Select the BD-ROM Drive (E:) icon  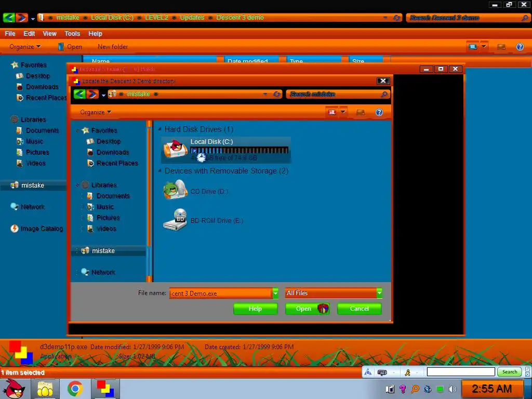pos(176,220)
